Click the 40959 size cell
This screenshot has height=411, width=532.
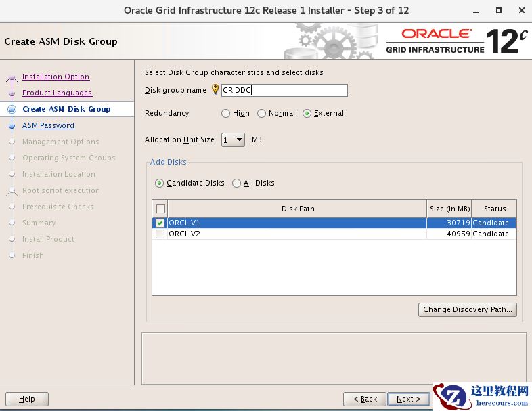[x=449, y=234]
